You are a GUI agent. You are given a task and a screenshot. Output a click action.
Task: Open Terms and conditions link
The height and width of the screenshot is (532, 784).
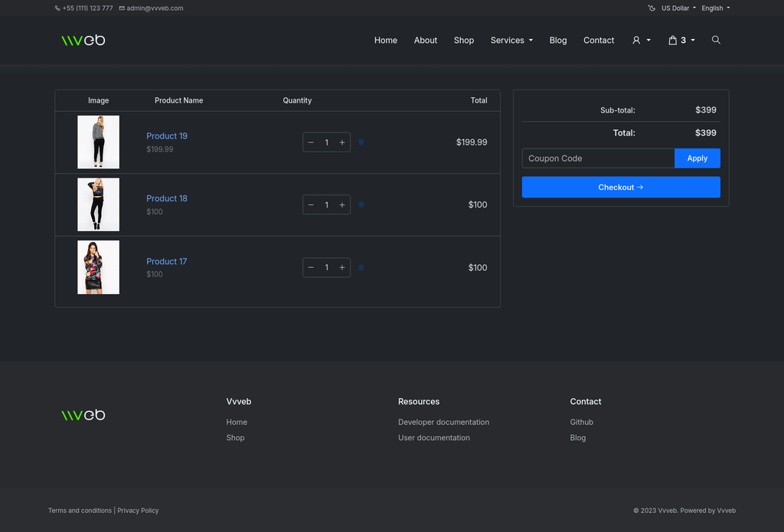point(80,511)
